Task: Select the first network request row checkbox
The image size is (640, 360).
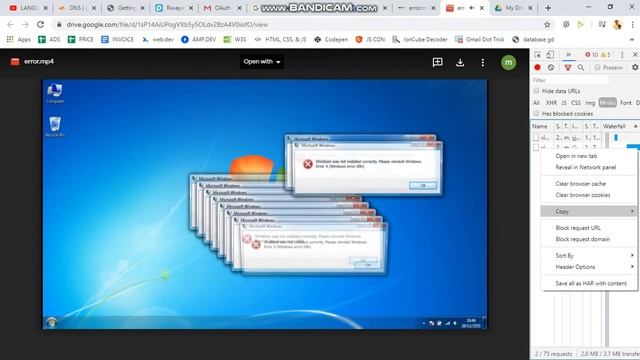Action: click(x=536, y=138)
